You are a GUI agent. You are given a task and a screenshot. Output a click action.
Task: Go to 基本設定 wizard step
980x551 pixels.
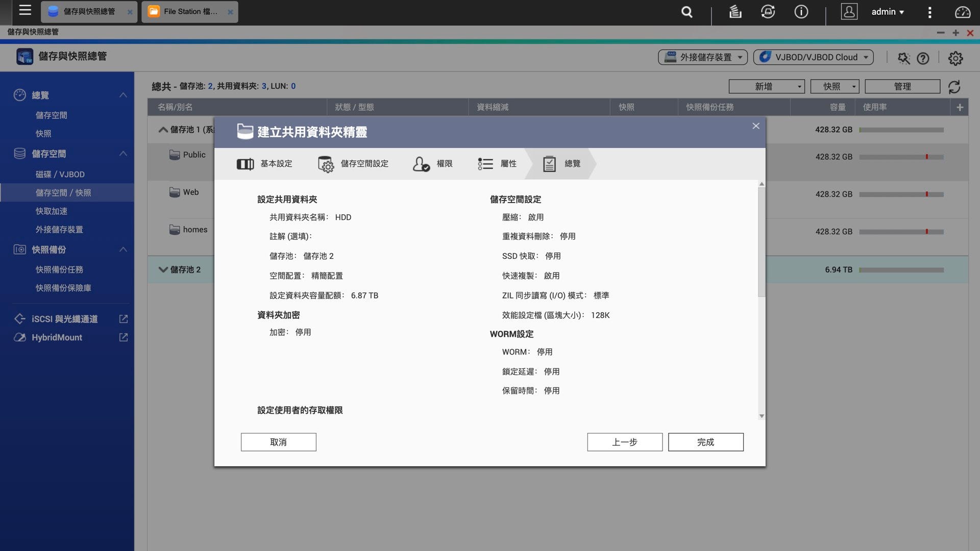(x=264, y=164)
